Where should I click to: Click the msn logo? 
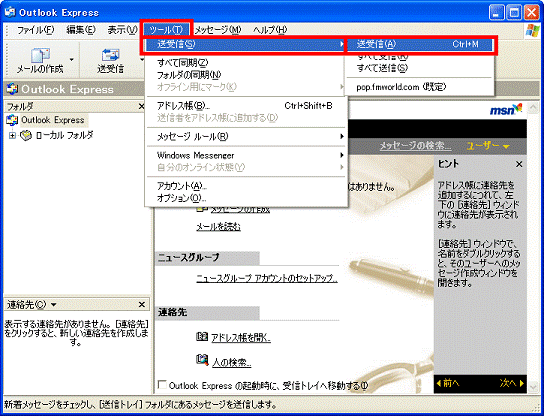click(505, 110)
